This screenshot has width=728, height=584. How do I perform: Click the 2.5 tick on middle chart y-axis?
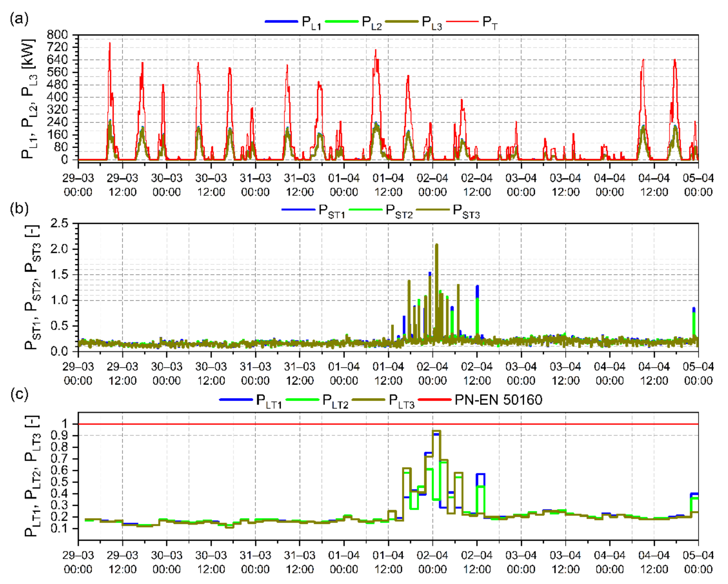[59, 223]
